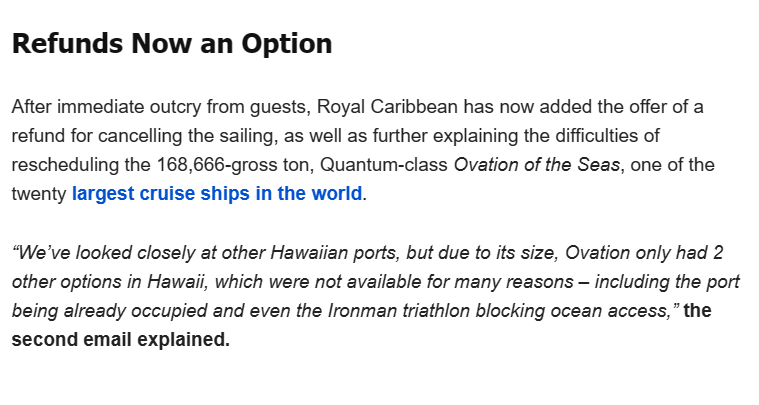Click the quote opening We've looked closely

(x=106, y=253)
